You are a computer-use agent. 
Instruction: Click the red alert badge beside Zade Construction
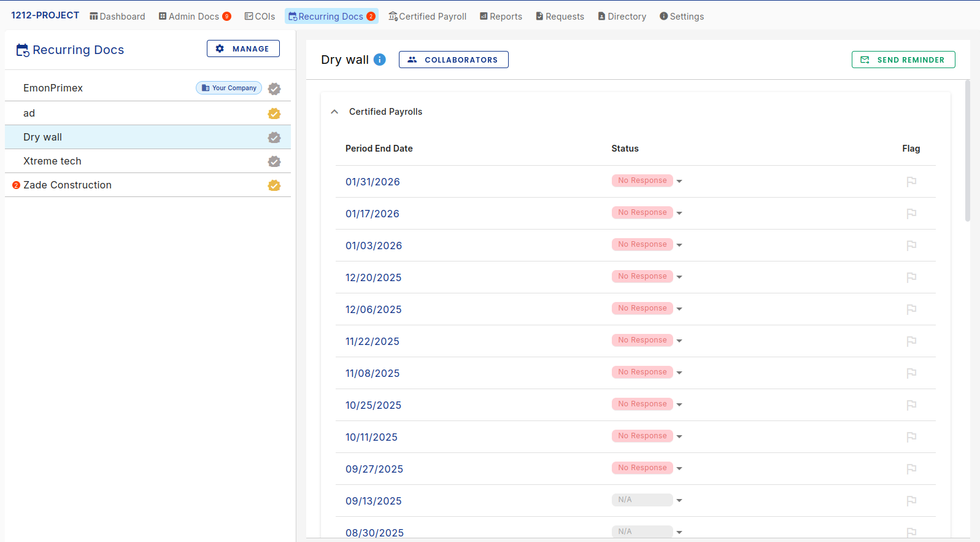coord(17,185)
